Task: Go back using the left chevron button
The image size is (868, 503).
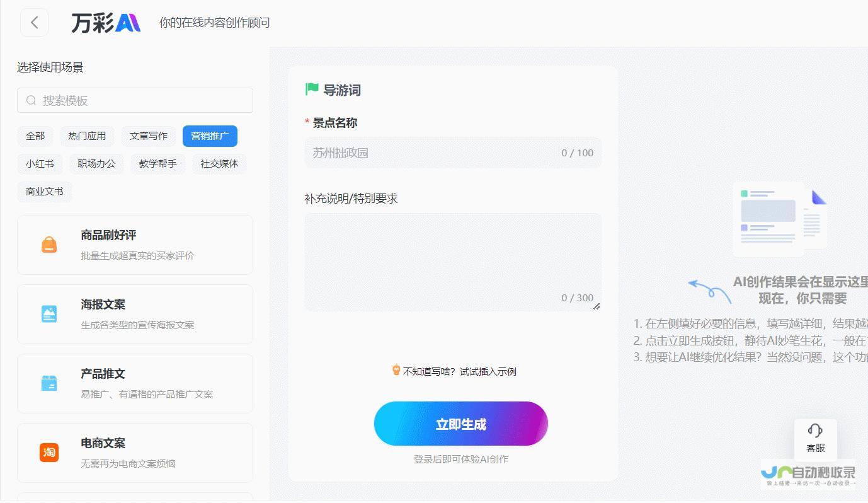Action: (x=35, y=23)
